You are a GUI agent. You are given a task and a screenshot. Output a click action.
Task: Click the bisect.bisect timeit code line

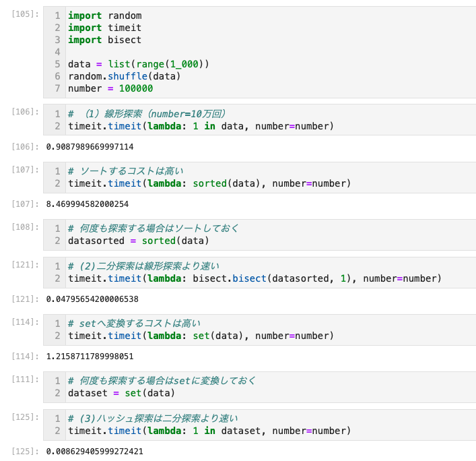(254, 278)
